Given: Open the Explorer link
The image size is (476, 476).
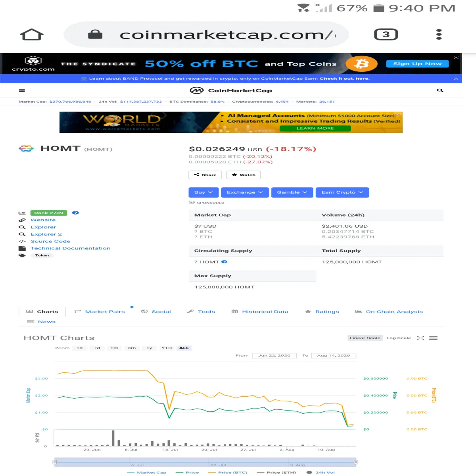Looking at the screenshot, I should pyautogui.click(x=43, y=227).
